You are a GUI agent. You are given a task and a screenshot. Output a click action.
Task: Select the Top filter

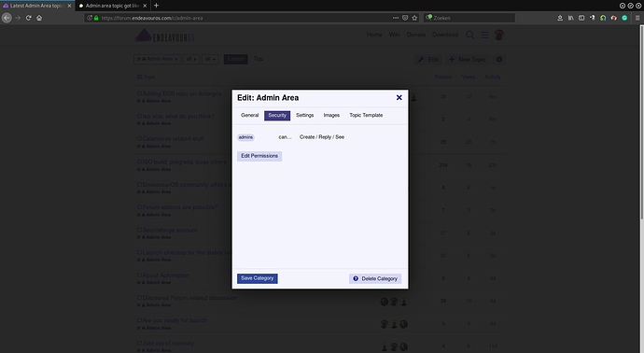(x=258, y=59)
